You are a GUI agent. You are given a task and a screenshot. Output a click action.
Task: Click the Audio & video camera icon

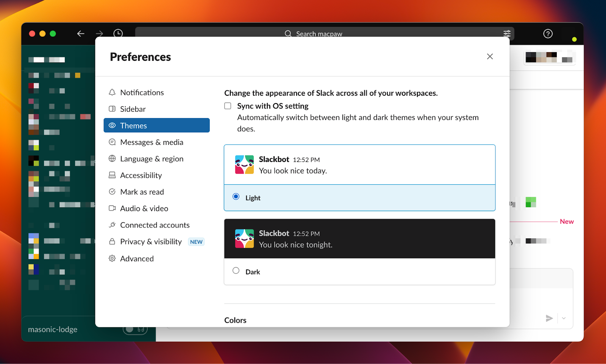[x=112, y=208]
